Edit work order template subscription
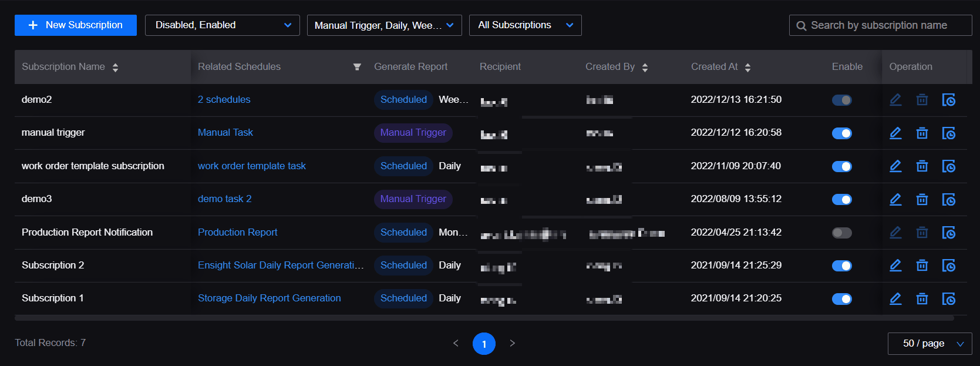Viewport: 980px width, 366px height. coord(895,166)
